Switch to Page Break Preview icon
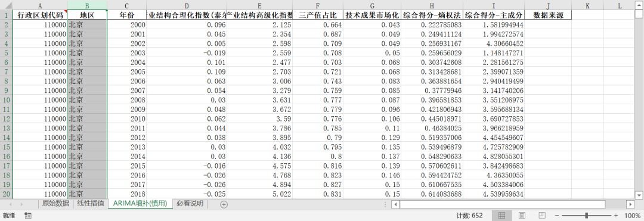Viewport: 644px width, 221px height. click(x=542, y=215)
